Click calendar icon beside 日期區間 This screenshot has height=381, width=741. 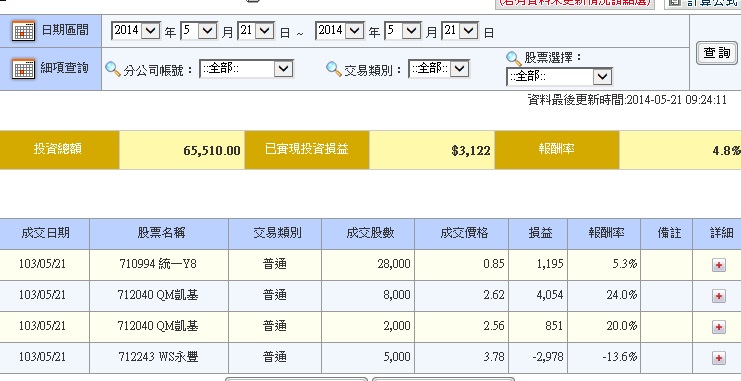23,31
